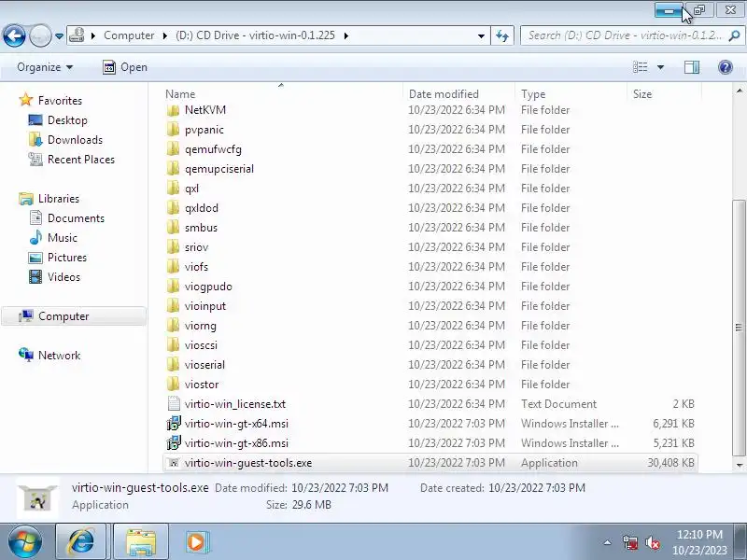Open the Windows Start menu

(x=24, y=541)
